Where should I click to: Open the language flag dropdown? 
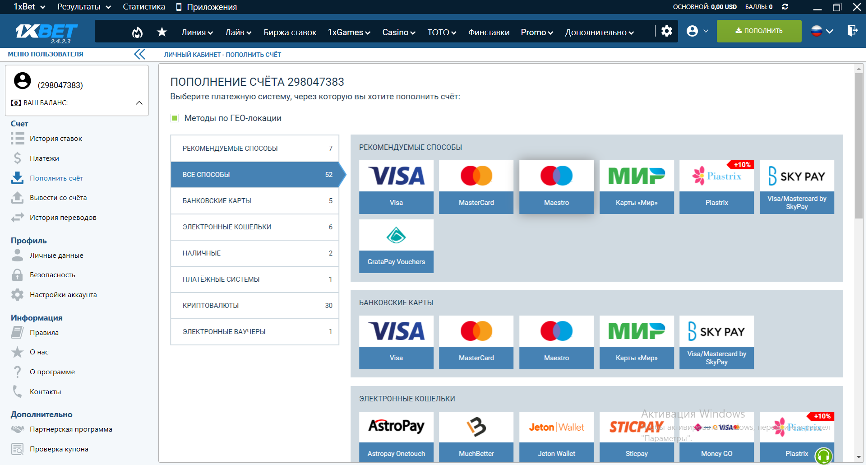[822, 31]
